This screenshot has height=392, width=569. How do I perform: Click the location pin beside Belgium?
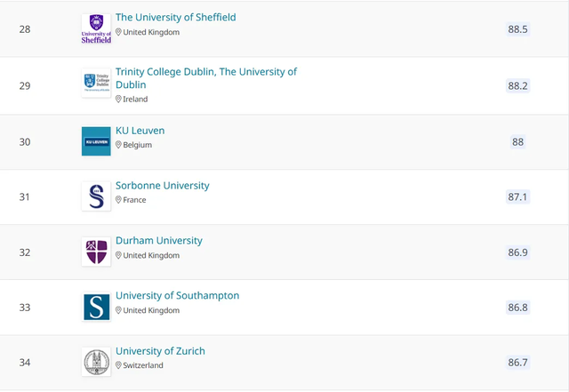coord(118,145)
